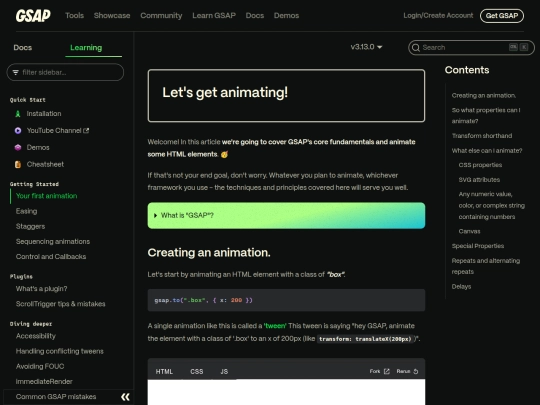The height and width of the screenshot is (405, 540).
Task: Click the gsap.to code block
Action: point(286,300)
